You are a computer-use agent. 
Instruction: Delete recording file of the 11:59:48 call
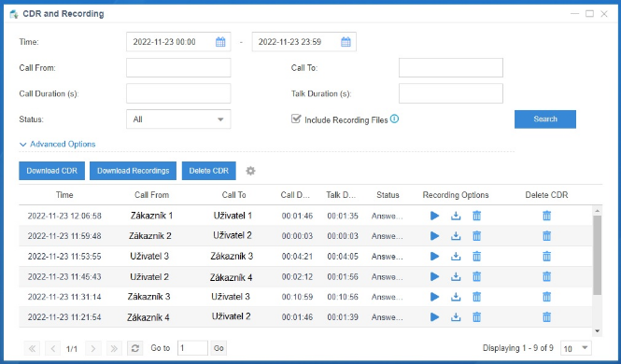[x=477, y=236]
